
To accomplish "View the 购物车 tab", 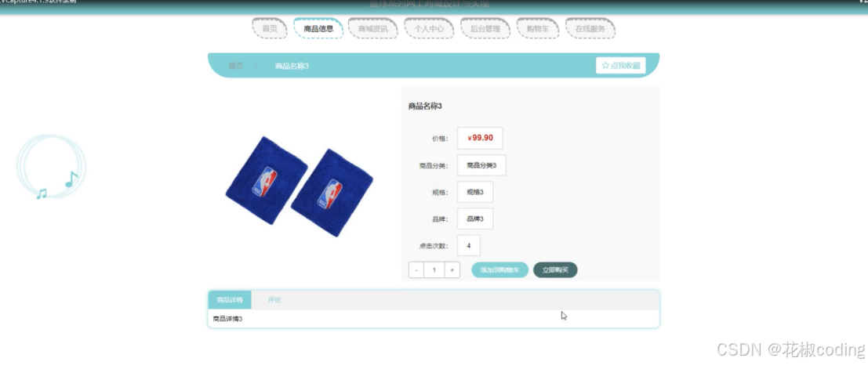I will [x=538, y=29].
